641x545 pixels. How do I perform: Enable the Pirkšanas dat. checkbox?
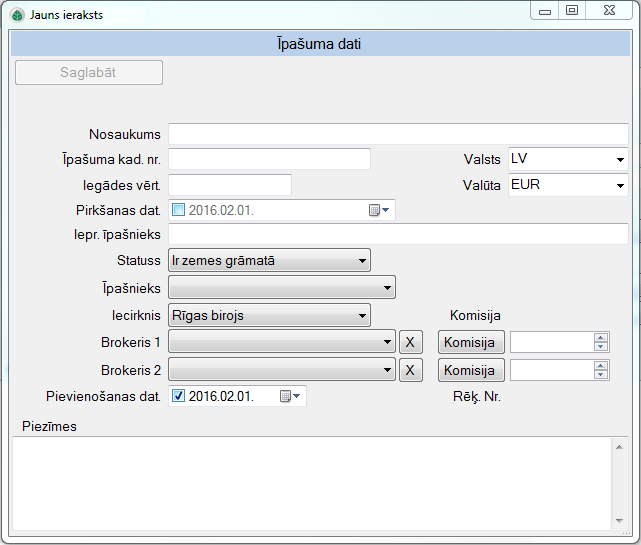pyautogui.click(x=179, y=210)
